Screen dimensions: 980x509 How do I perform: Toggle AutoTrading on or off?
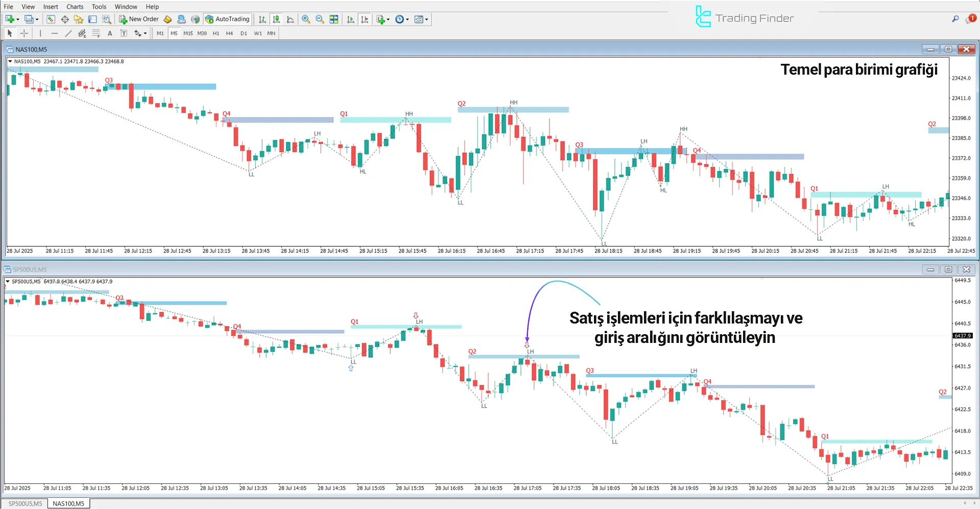(x=227, y=19)
